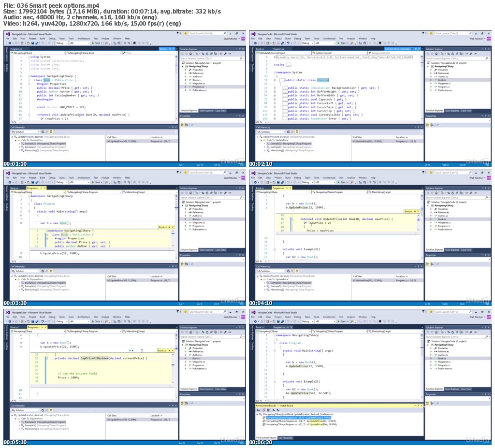This screenshot has height=448, width=495.
Task: Open the Architecture menu in the 00:04:10 frame
Action: coord(329,178)
